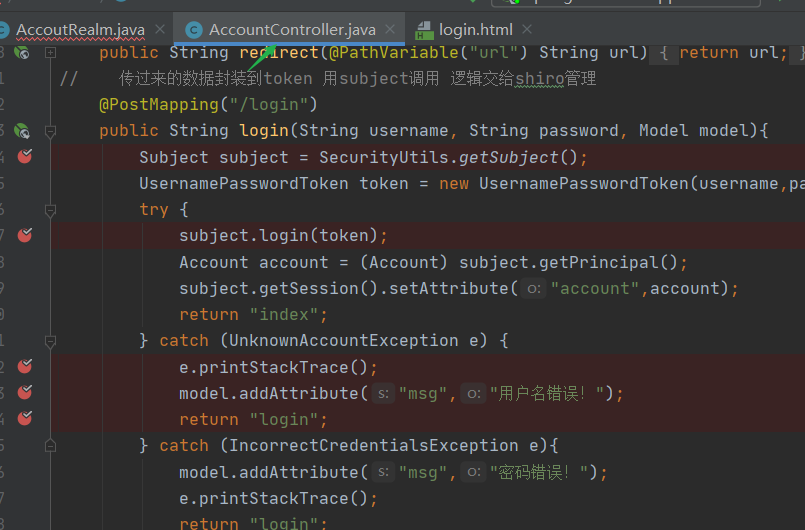Toggle breakpoint on first return "login" line

tap(25, 418)
